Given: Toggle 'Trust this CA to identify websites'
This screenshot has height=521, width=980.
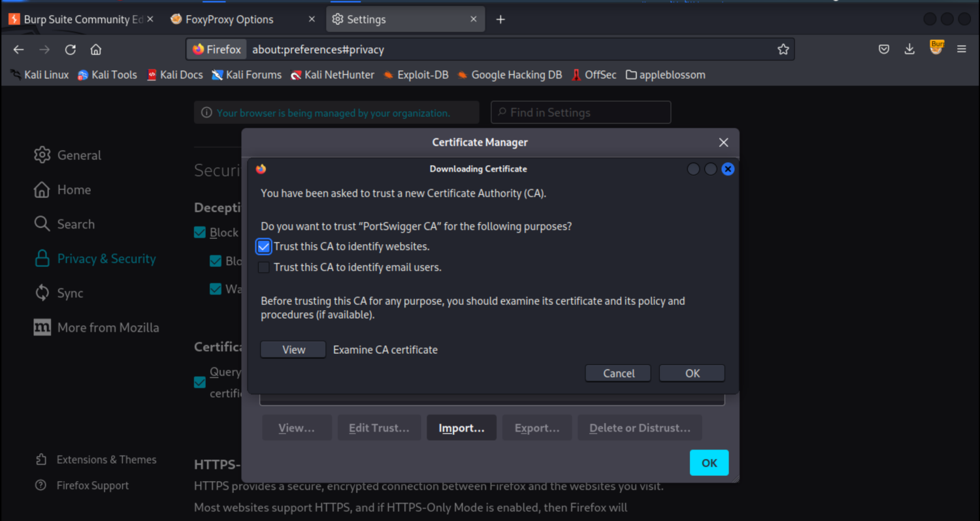Looking at the screenshot, I should 264,247.
